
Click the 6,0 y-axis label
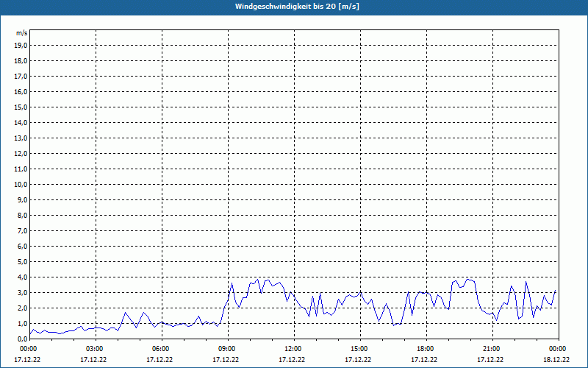click(x=22, y=247)
